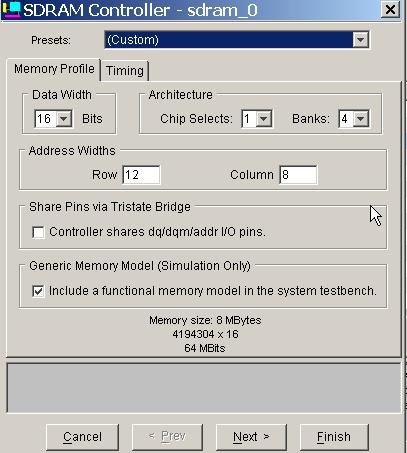Click the SDRAM Controller title bar app icon

pyautogui.click(x=11, y=9)
